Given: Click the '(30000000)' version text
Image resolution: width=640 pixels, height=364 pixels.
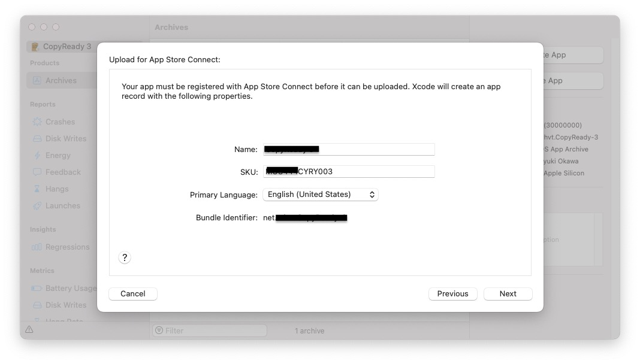Looking at the screenshot, I should [563, 125].
